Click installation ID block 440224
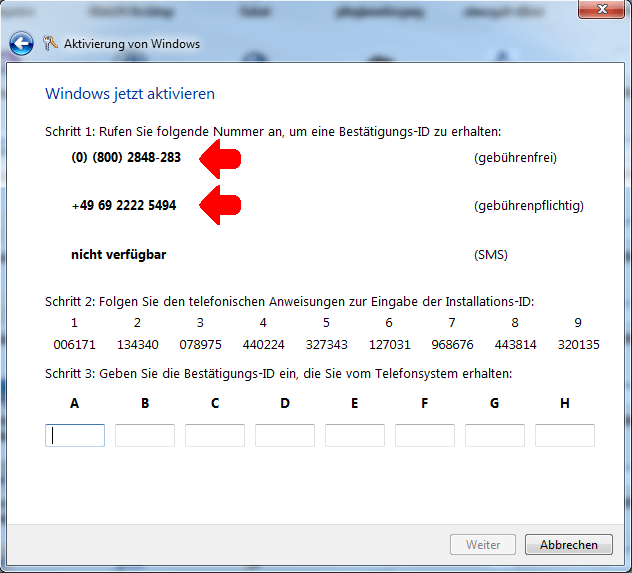Screen dimensions: 632x573 pos(264,345)
